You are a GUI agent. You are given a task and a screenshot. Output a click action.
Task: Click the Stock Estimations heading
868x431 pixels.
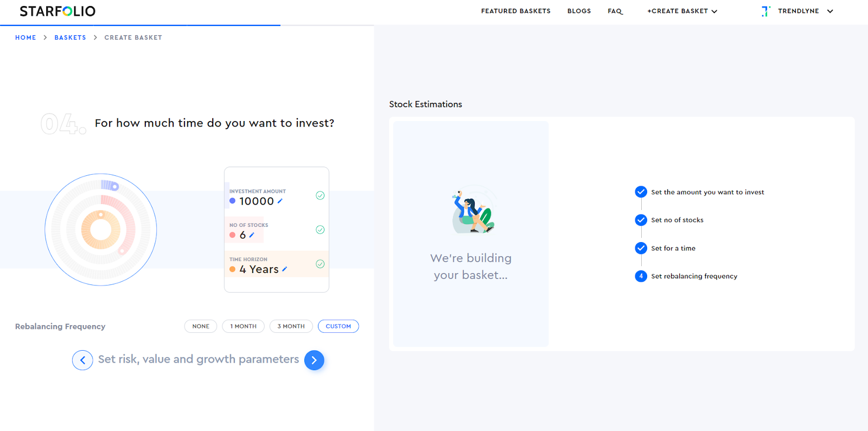[x=425, y=104]
